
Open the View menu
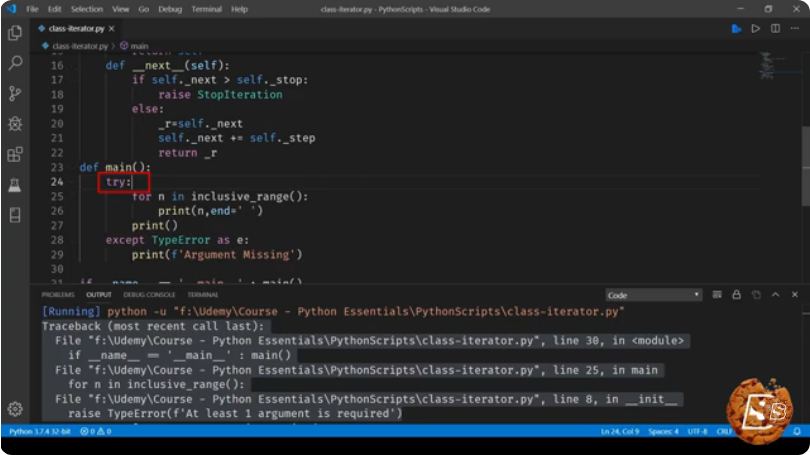[120, 9]
